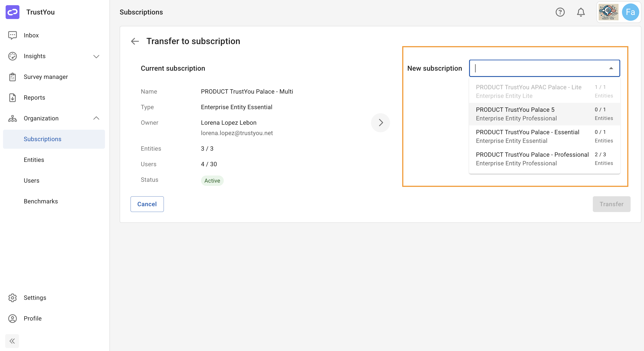Image resolution: width=644 pixels, height=351 pixels.
Task: Select PRODUCT TrustYou Palace - Essential option
Action: (544, 136)
